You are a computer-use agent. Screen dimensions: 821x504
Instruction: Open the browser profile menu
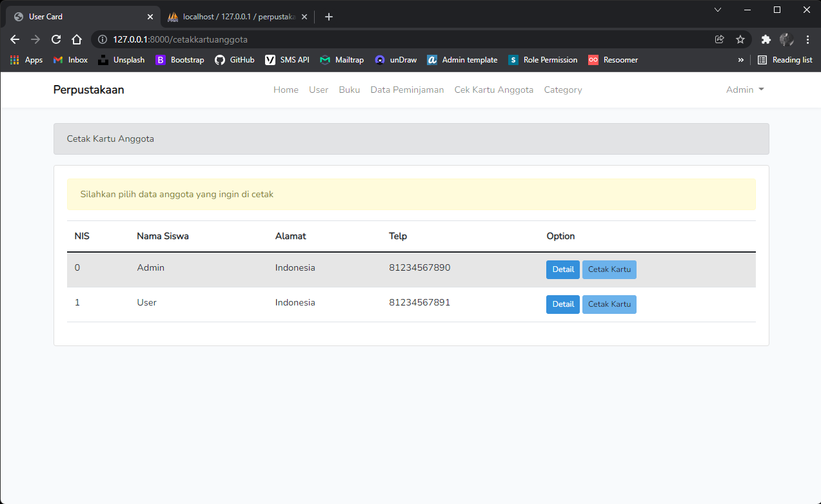pos(786,39)
